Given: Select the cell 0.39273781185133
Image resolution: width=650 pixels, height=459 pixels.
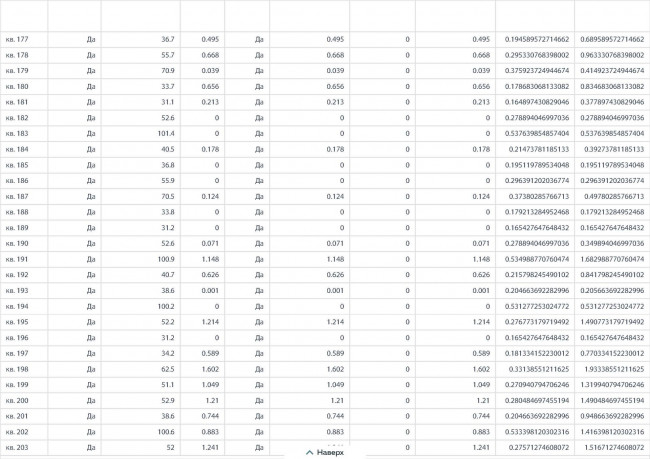Looking at the screenshot, I should point(614,149).
